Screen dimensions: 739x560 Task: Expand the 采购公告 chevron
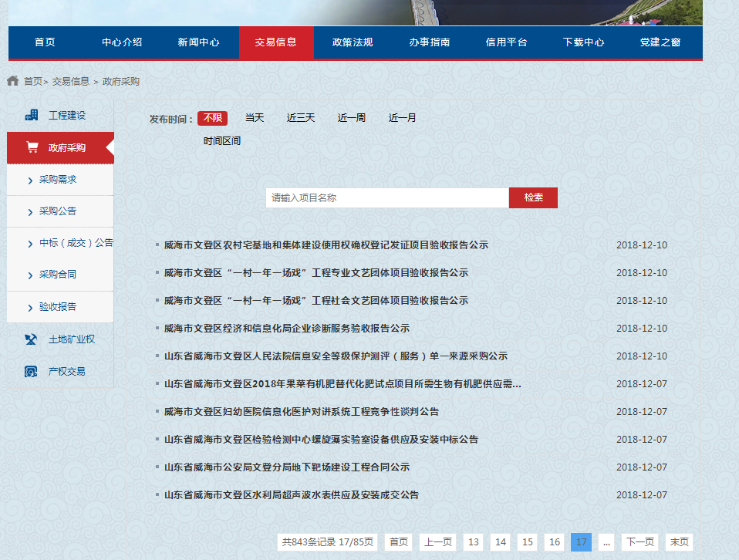(x=30, y=212)
